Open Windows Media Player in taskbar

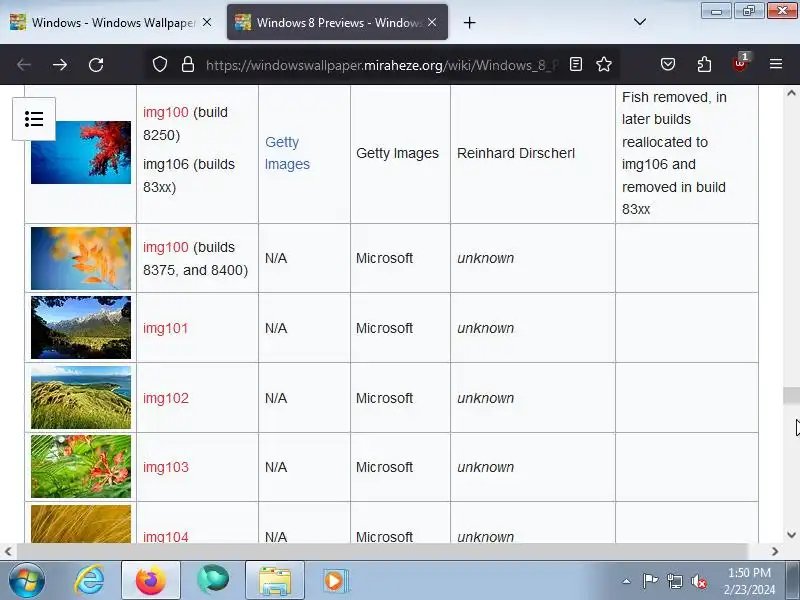[x=336, y=580]
